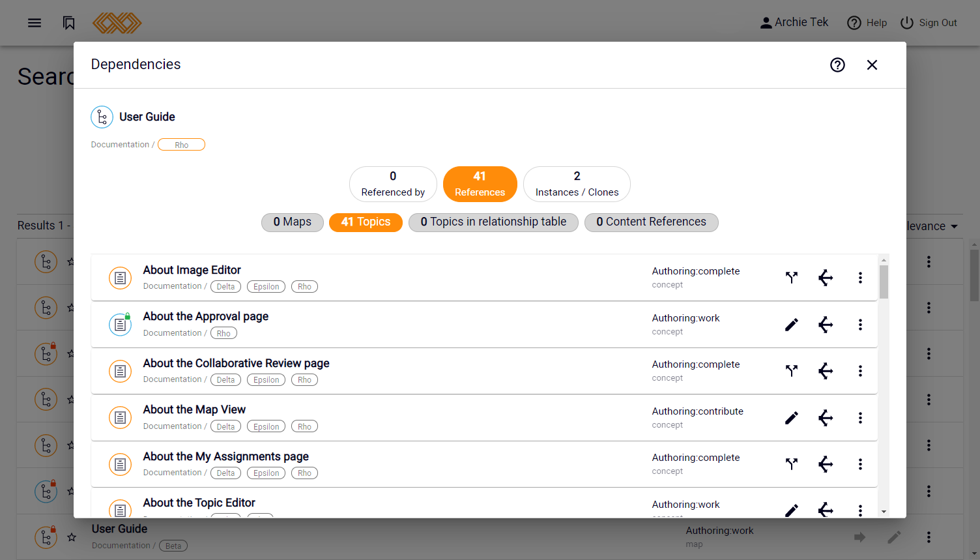Edit About the Approval page topic

791,325
